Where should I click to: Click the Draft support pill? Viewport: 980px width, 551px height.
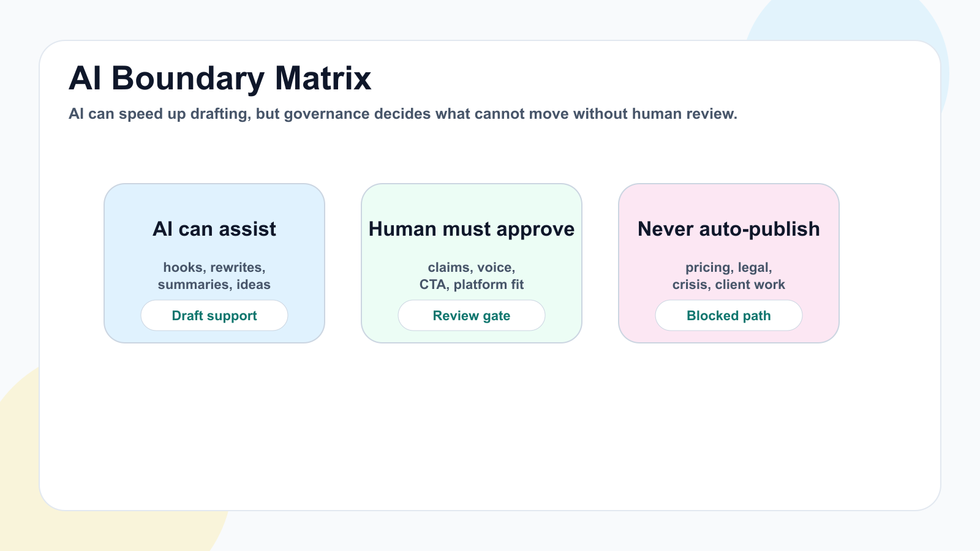(214, 315)
